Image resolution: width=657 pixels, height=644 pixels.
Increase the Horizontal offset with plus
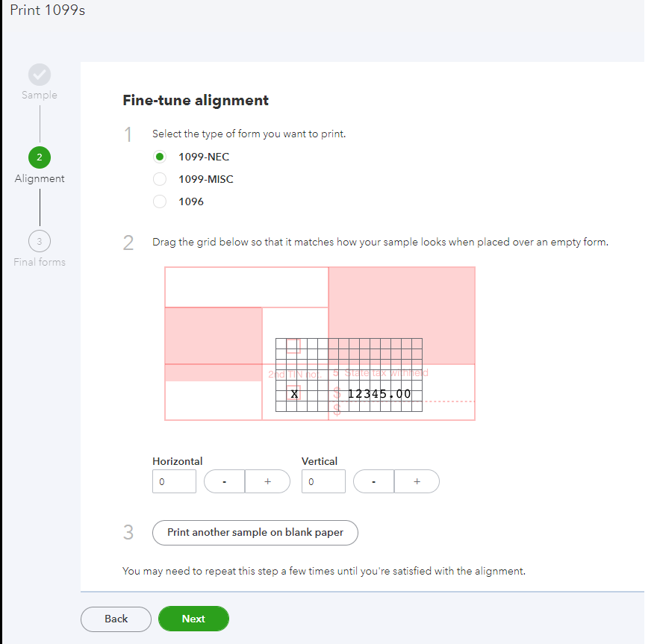click(x=267, y=482)
